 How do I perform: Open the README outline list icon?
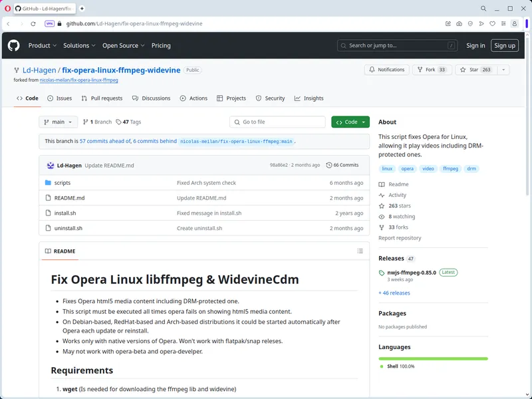(360, 251)
